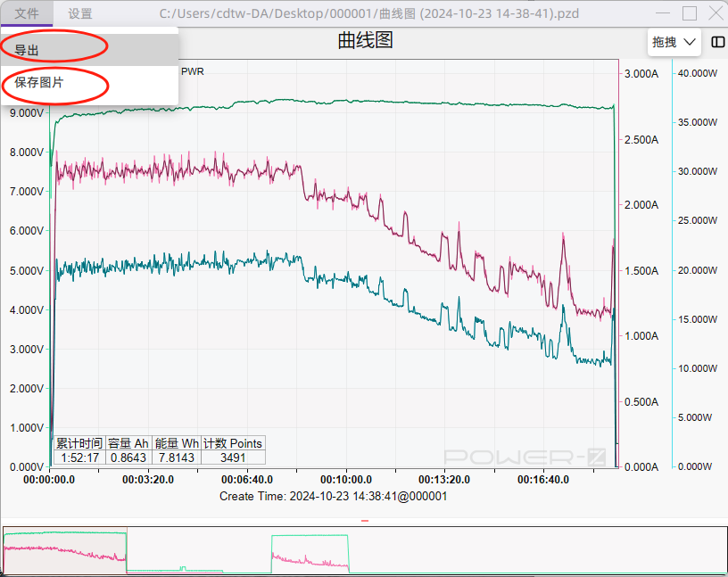Viewport: 728px width, 577px height.
Task: Minimize the chart window
Action: click(x=662, y=13)
